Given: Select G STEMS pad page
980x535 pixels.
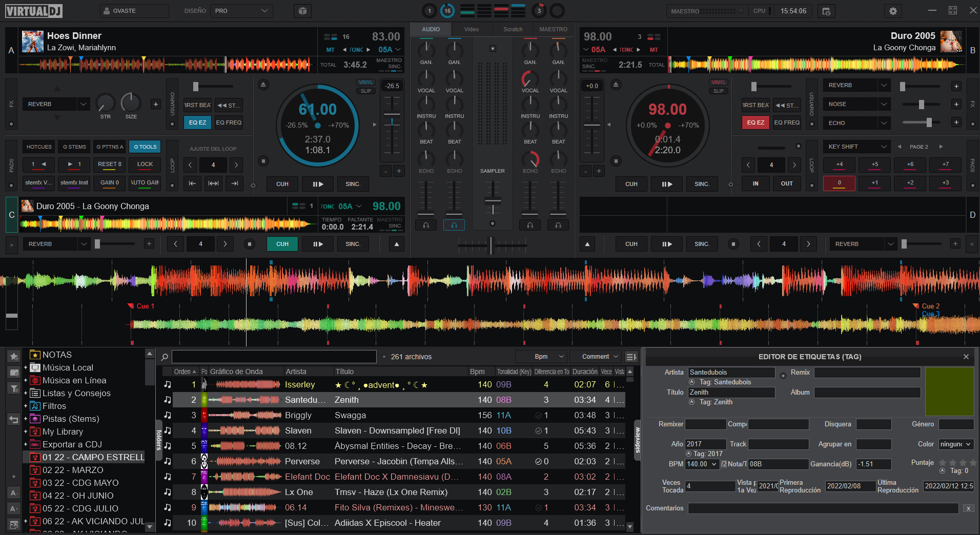Looking at the screenshot, I should click(x=74, y=147).
